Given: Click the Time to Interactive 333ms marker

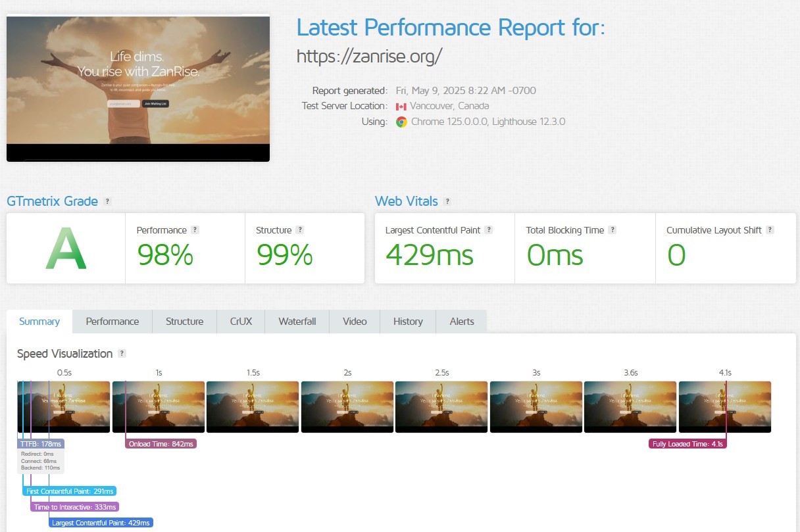Looking at the screenshot, I should pos(75,507).
